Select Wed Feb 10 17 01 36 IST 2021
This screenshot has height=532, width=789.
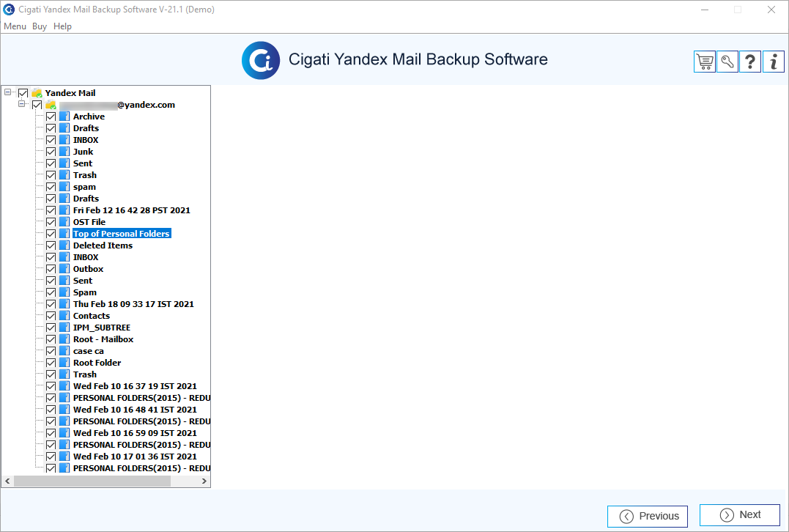click(135, 457)
